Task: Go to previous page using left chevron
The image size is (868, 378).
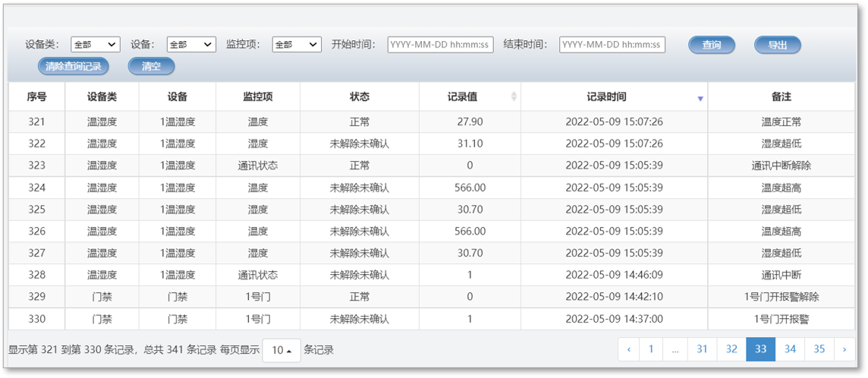Action: [628, 349]
